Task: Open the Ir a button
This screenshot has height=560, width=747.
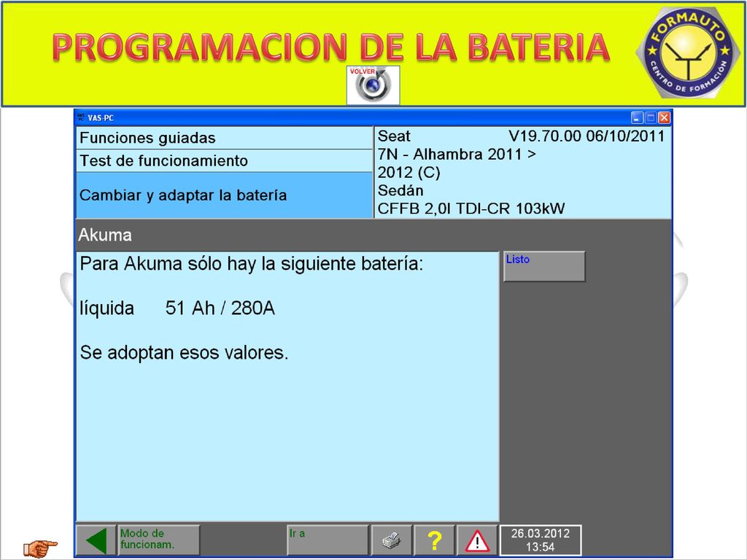Action: 328,540
